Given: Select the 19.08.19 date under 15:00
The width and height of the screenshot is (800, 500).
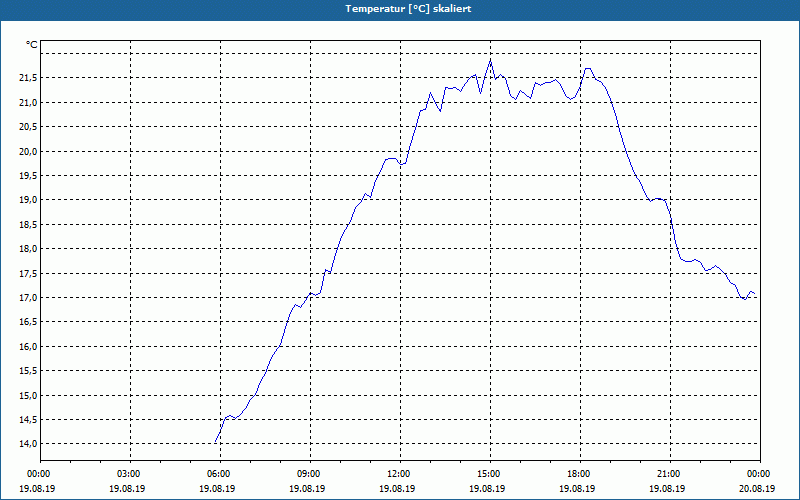Looking at the screenshot, I should (x=488, y=488).
